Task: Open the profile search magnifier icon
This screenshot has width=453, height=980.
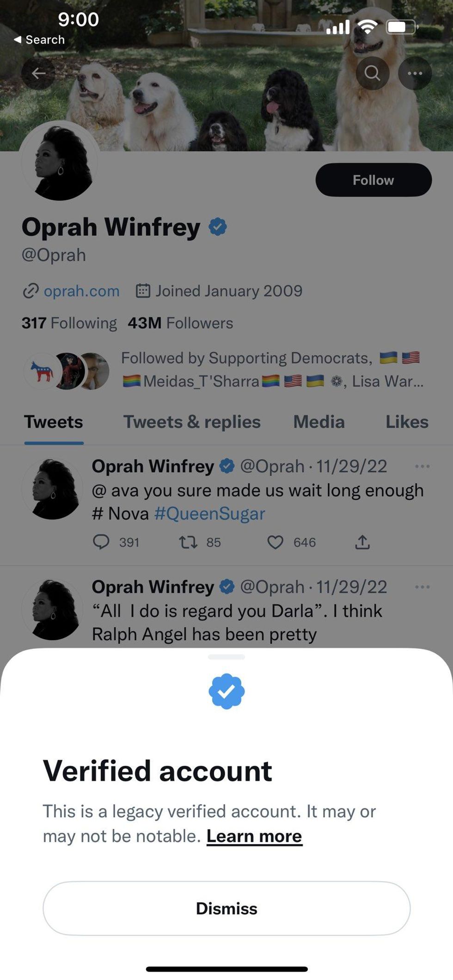Action: 372,73
